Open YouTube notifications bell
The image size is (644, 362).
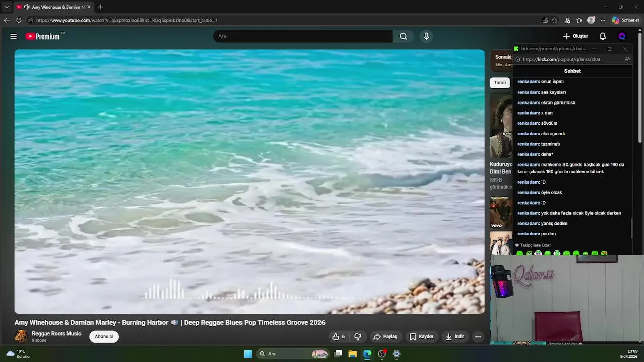tap(603, 36)
